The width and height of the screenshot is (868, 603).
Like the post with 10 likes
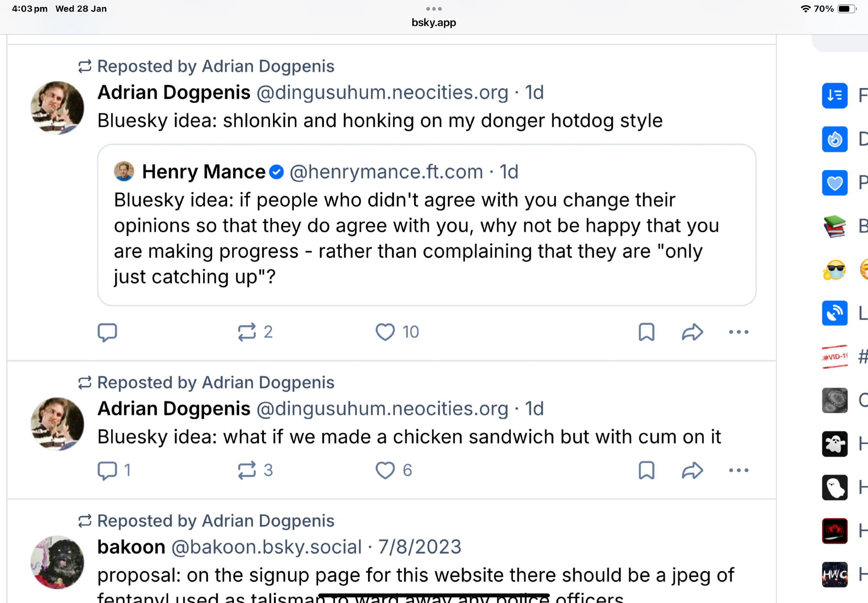pos(385,332)
